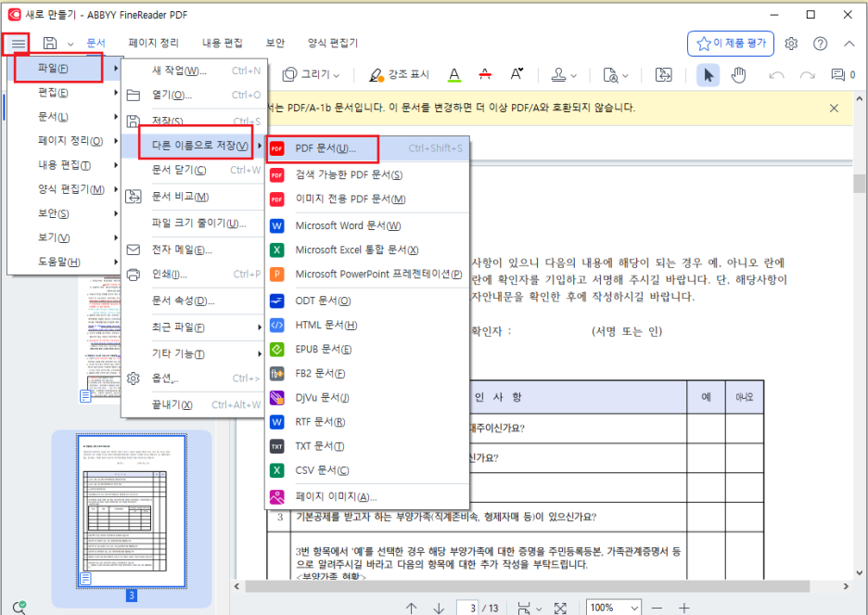Image resolution: width=868 pixels, height=615 pixels.
Task: Expand 기타 기능 submenu
Action: (194, 354)
